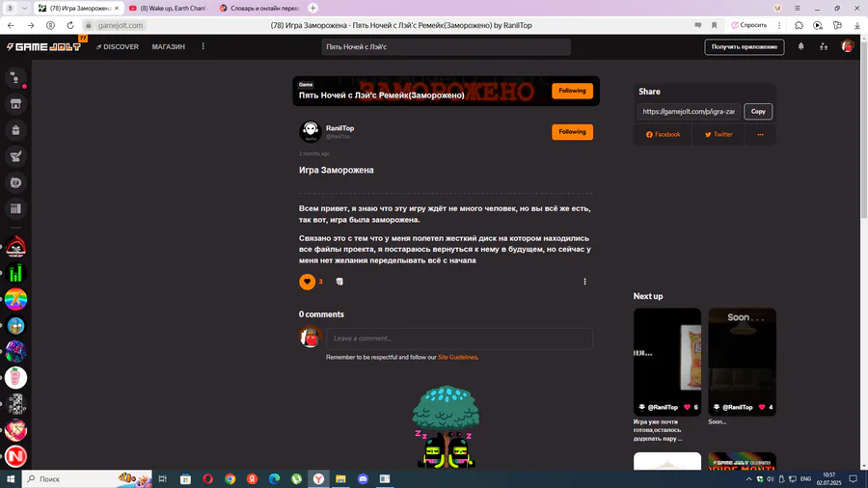Viewport: 868px width, 488px height.
Task: Open the chat icon in left sidebar
Action: pyautogui.click(x=15, y=78)
